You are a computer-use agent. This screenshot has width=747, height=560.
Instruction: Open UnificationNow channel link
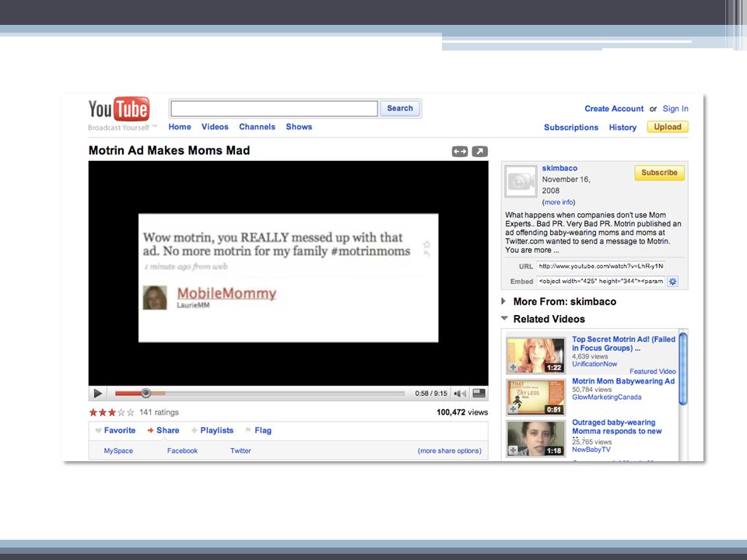594,364
